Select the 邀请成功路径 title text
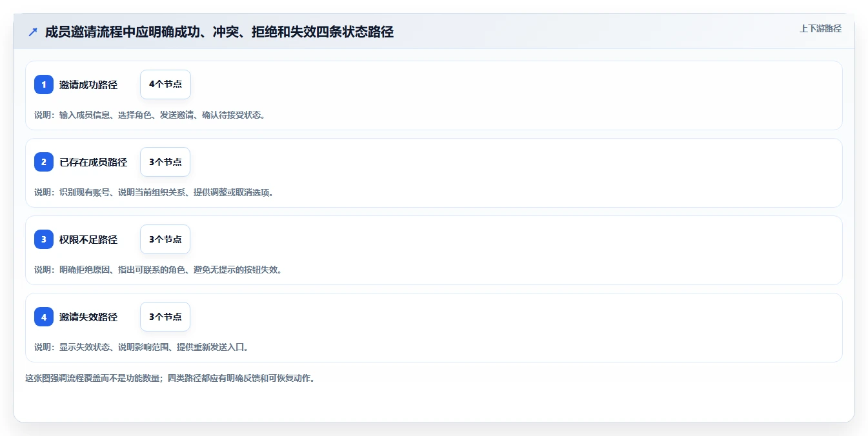This screenshot has height=436, width=868. pos(88,84)
